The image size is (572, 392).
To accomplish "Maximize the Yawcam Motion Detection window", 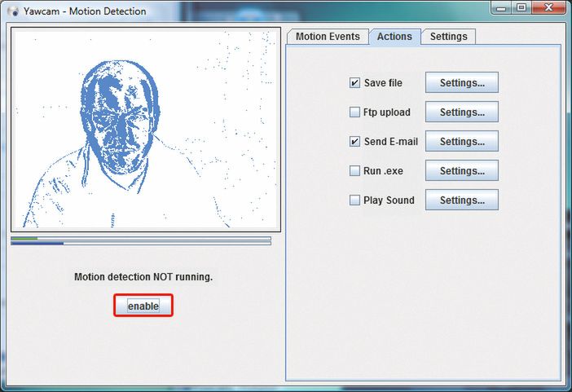I will 521,8.
